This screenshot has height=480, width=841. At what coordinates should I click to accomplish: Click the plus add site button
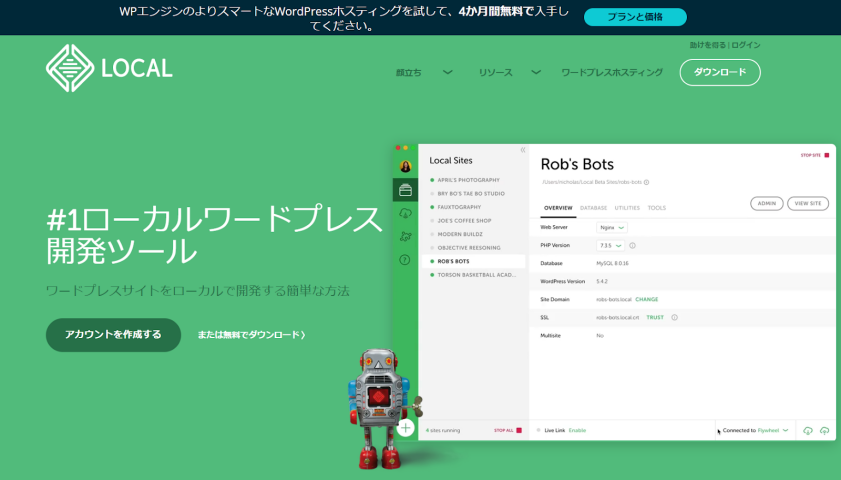(x=405, y=428)
